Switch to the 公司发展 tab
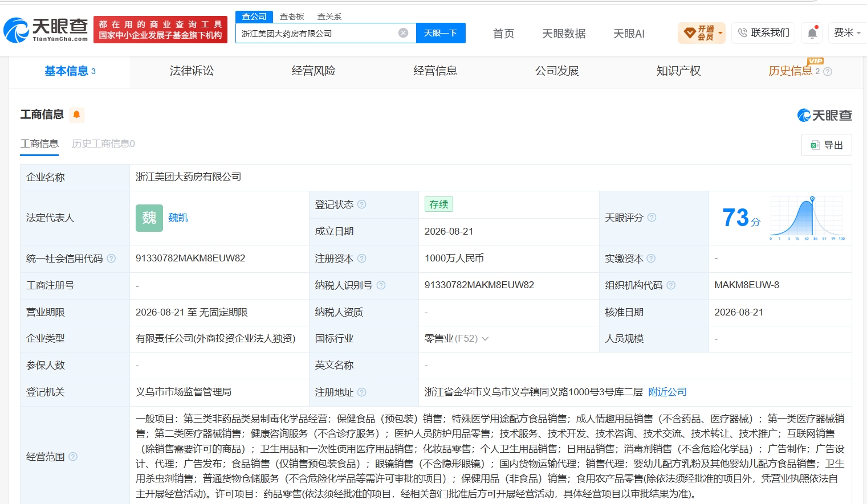 [x=557, y=71]
